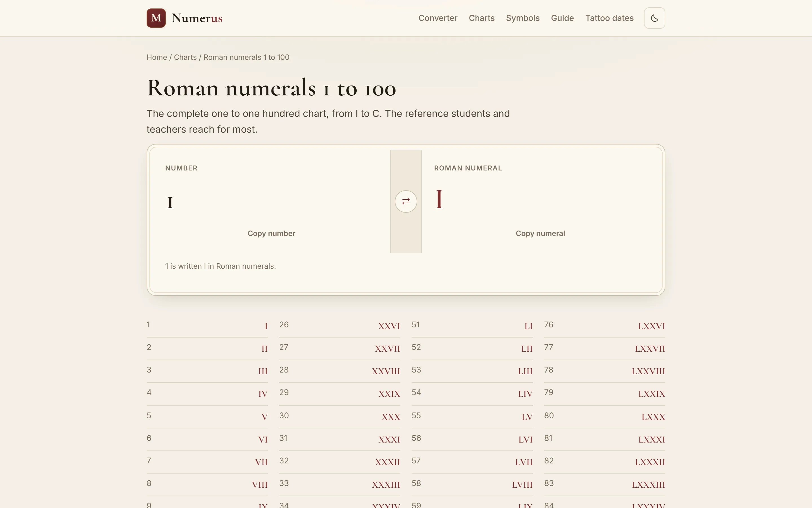812x508 pixels.
Task: Swap conversion direction with the arrows button
Action: 406,202
